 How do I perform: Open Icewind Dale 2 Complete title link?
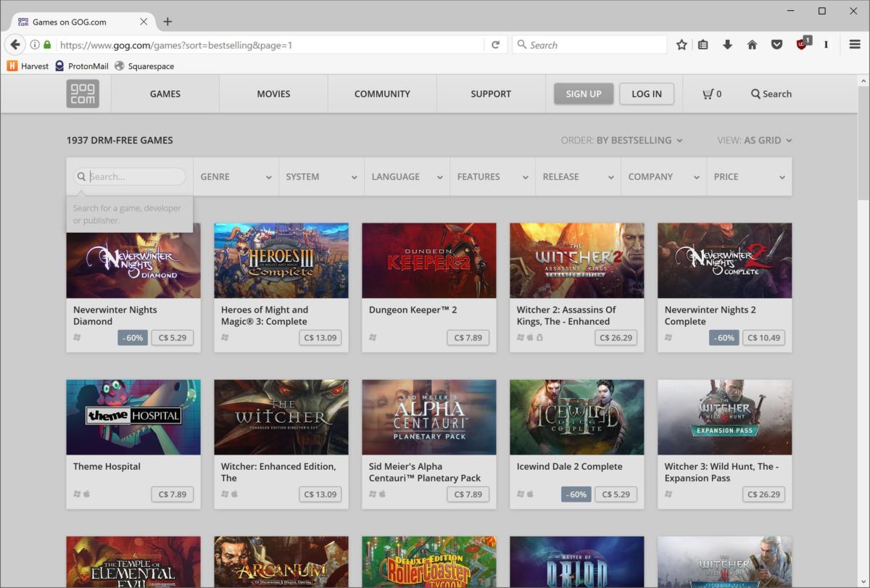tap(570, 466)
